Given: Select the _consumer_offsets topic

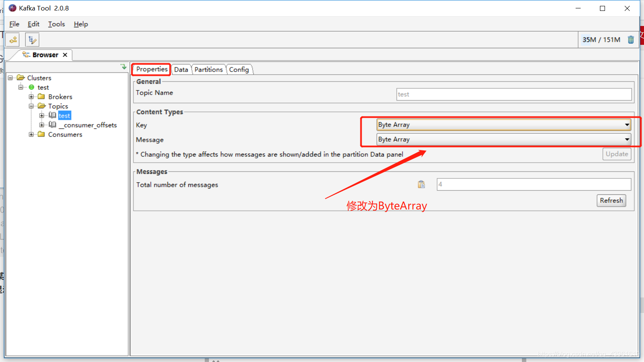Looking at the screenshot, I should (x=88, y=125).
